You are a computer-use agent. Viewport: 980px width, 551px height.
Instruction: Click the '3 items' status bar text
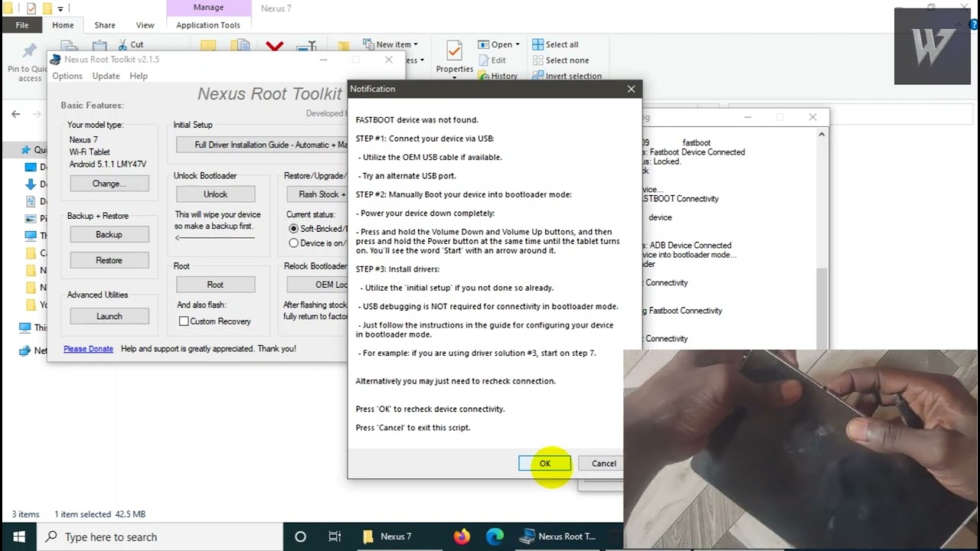tap(25, 514)
